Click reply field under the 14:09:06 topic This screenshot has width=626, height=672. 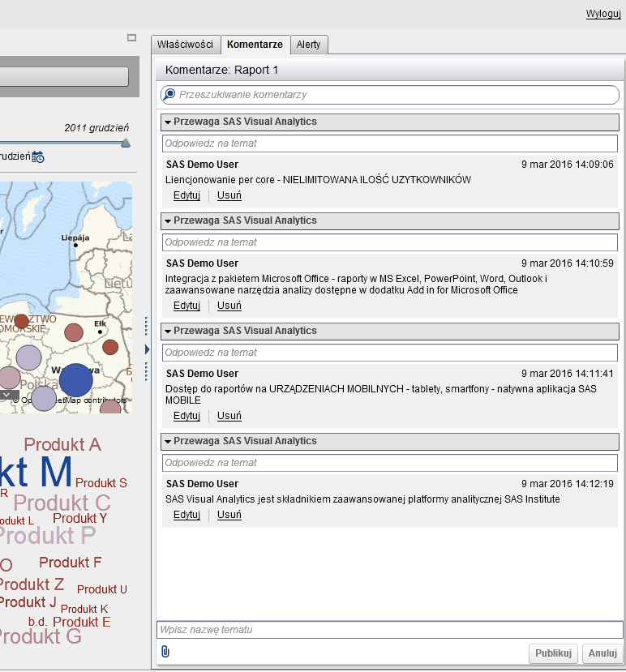click(x=390, y=143)
